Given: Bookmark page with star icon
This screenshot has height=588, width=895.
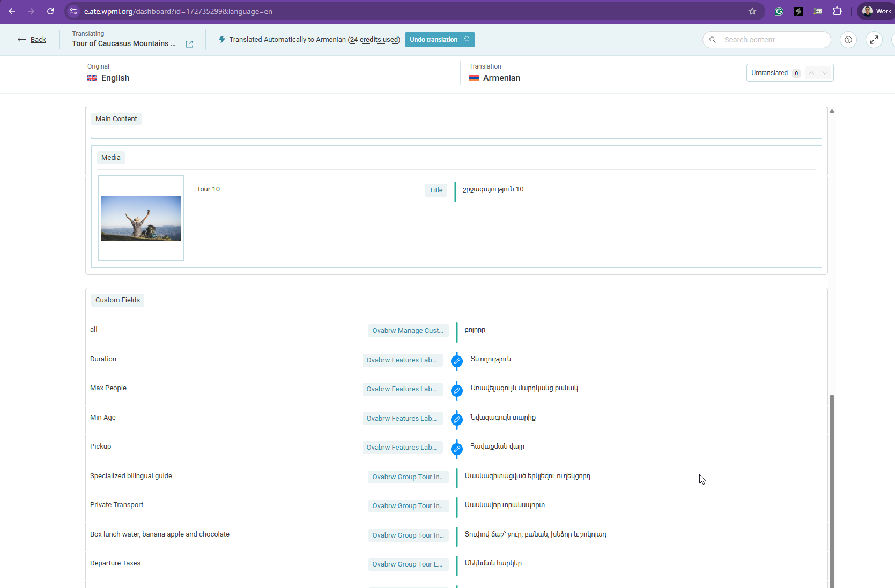Looking at the screenshot, I should [x=752, y=11].
